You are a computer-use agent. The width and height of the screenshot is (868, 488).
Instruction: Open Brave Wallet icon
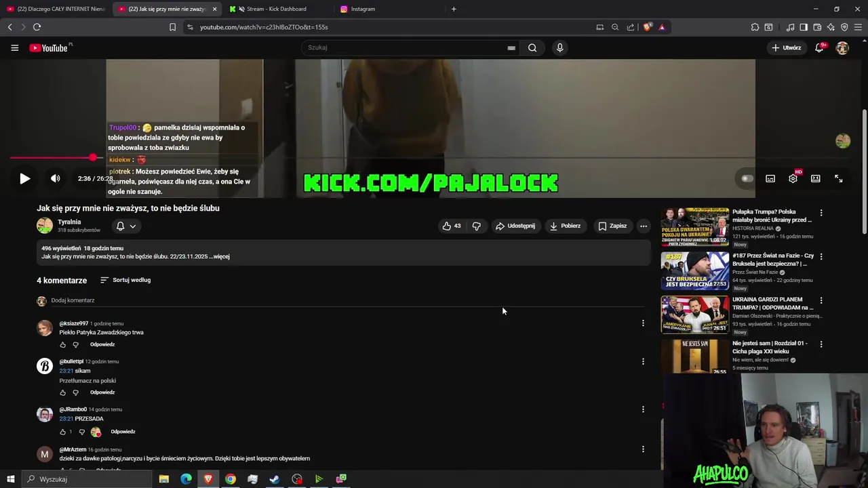pos(817,27)
